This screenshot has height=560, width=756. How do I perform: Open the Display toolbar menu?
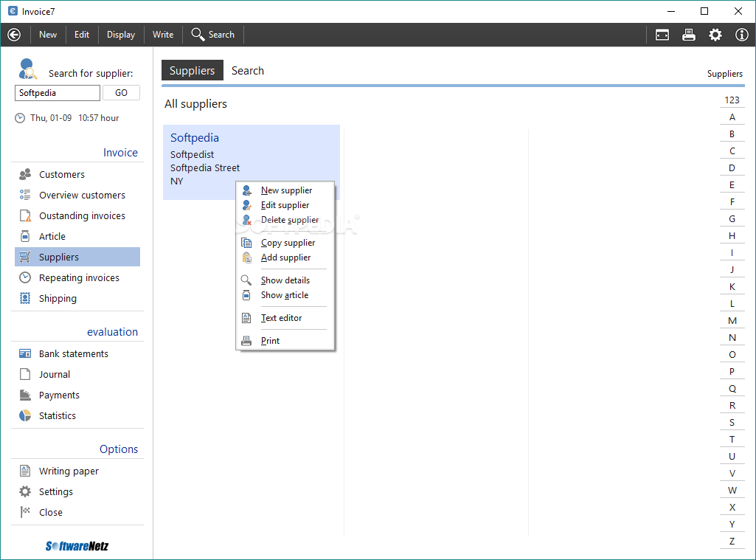point(120,35)
